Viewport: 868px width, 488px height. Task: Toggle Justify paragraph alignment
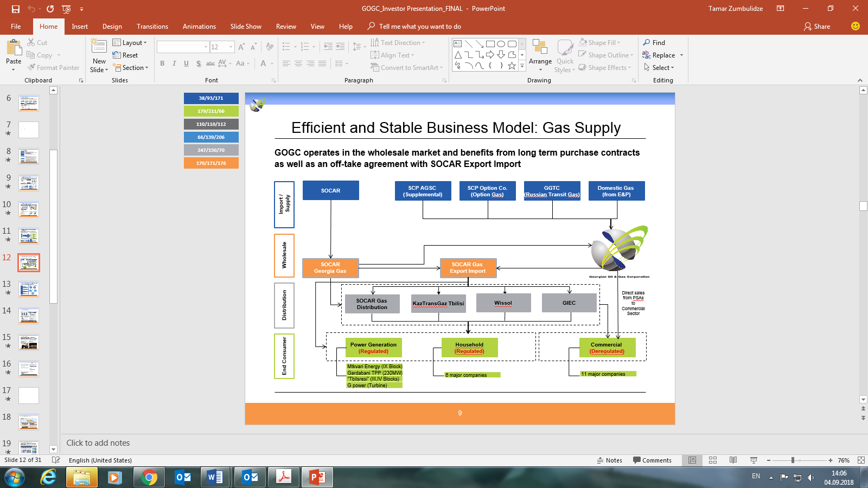pyautogui.click(x=322, y=63)
